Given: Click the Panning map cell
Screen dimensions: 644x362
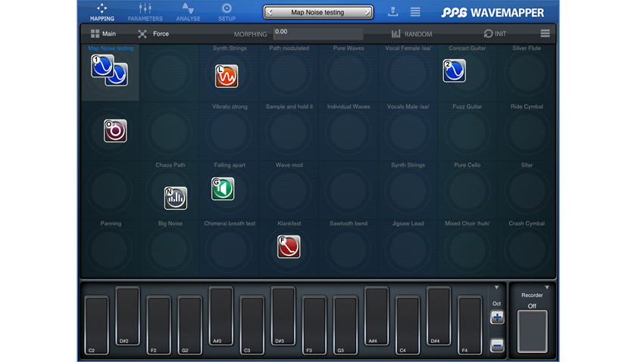Looking at the screenshot, I should click(x=111, y=248).
